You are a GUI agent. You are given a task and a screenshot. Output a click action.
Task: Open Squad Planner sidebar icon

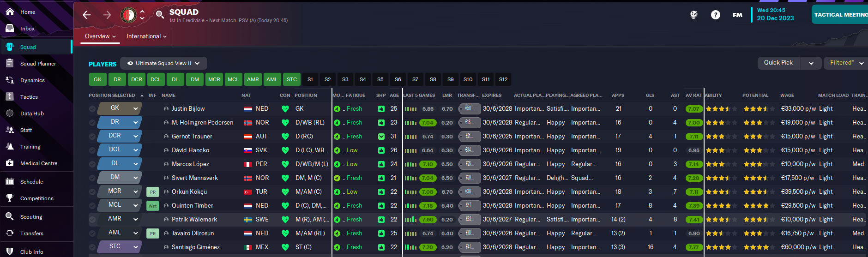tap(10, 63)
